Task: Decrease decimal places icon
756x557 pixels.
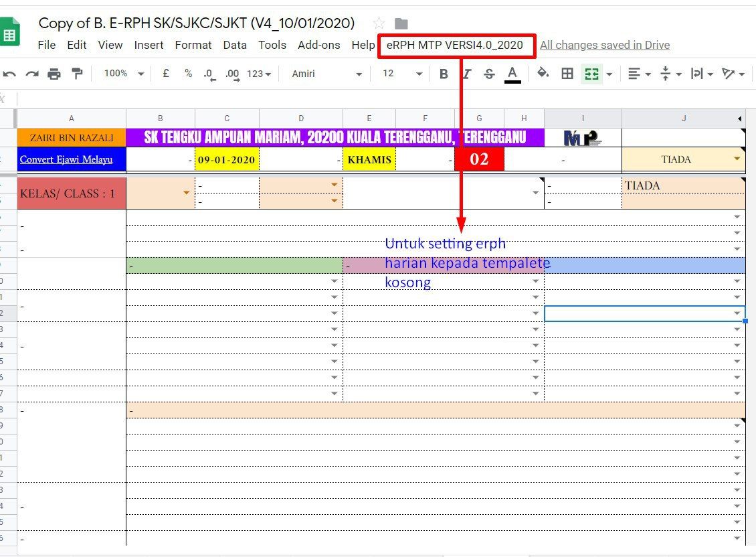Action: point(209,74)
